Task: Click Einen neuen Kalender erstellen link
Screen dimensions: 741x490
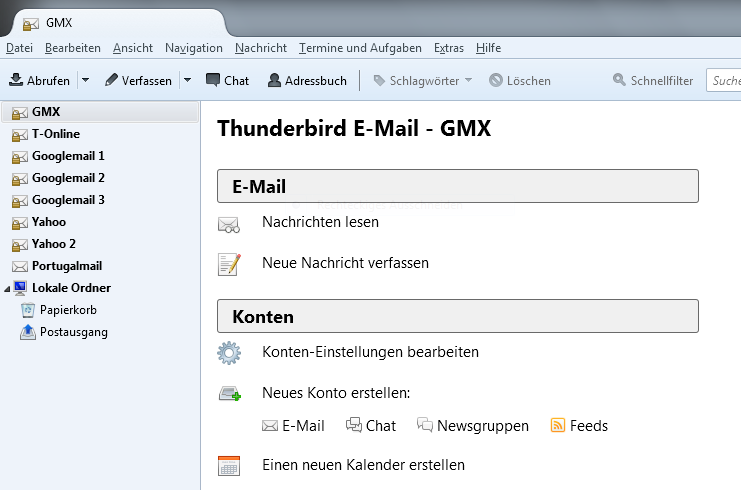Action: (x=363, y=465)
